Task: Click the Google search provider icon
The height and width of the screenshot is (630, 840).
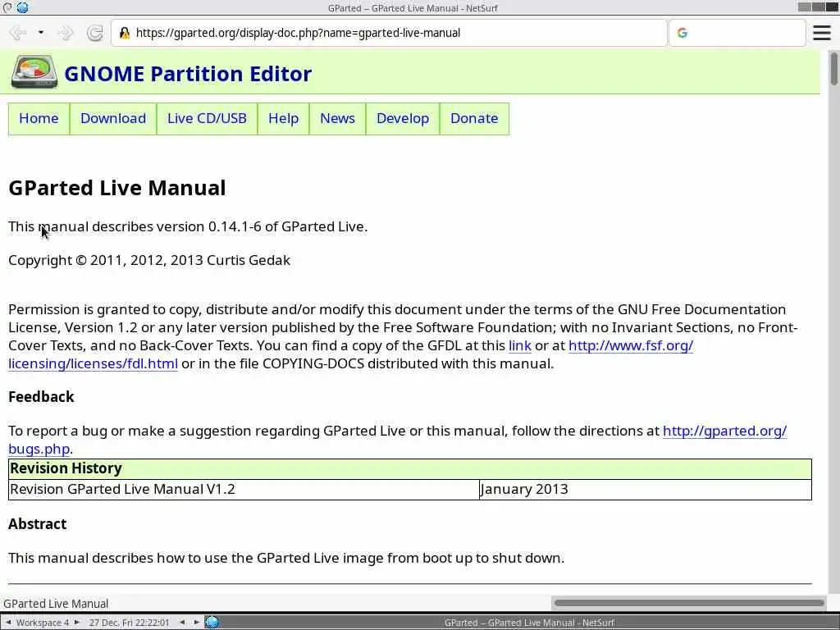Action: (682, 33)
